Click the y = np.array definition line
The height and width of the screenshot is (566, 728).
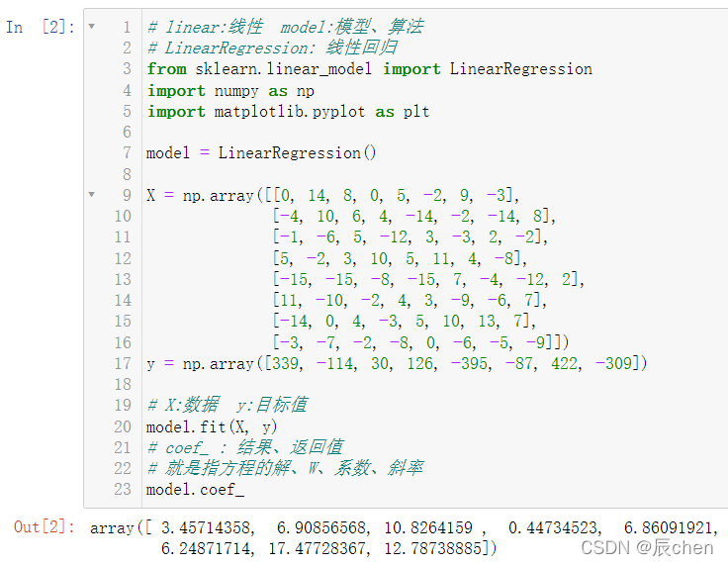[x=397, y=363]
